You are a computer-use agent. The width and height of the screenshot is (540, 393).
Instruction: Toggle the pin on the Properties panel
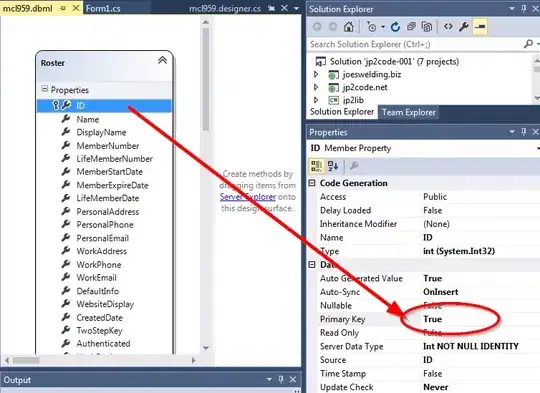click(524, 132)
